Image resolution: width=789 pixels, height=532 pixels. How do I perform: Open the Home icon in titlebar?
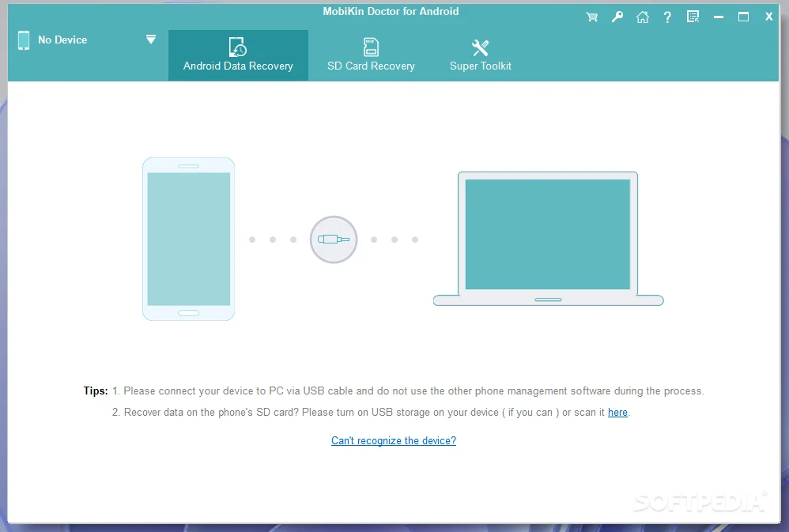click(643, 16)
